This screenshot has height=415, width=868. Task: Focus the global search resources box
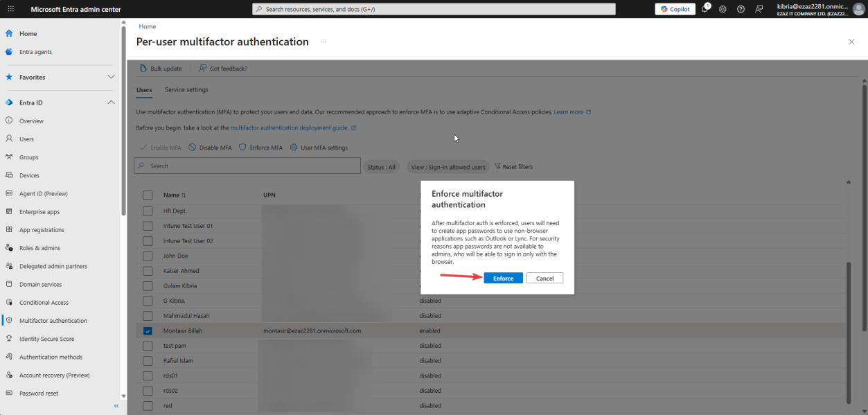click(x=434, y=9)
